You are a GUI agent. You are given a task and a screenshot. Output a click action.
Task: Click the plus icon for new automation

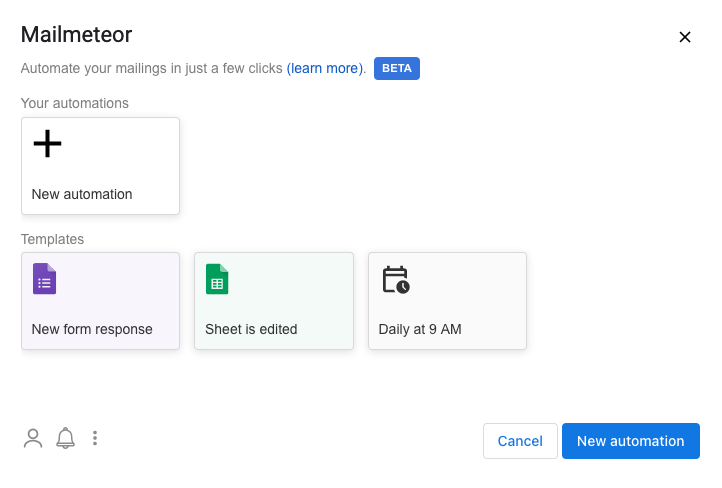[x=47, y=144]
